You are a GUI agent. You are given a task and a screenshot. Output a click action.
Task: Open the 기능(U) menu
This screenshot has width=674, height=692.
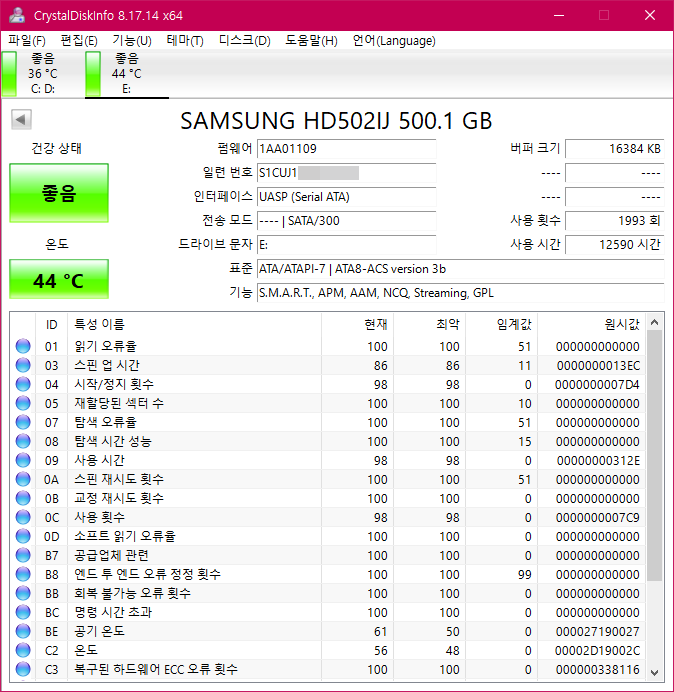132,41
